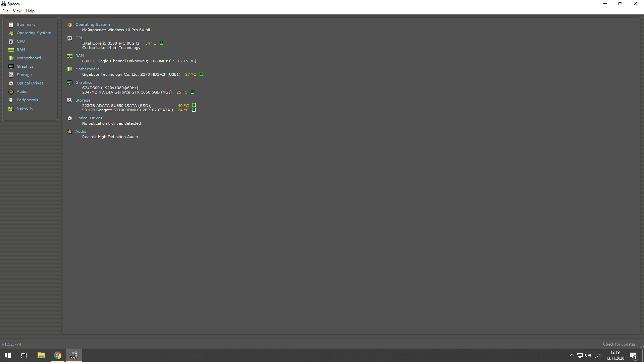
Task: Click the Motherboard icon in summary pane
Action: (x=70, y=69)
